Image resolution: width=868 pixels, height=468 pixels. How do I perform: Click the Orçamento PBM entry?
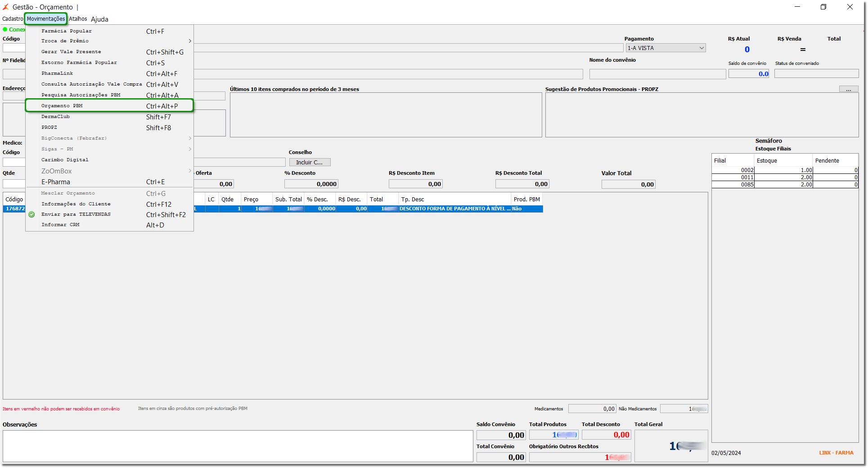[109, 106]
